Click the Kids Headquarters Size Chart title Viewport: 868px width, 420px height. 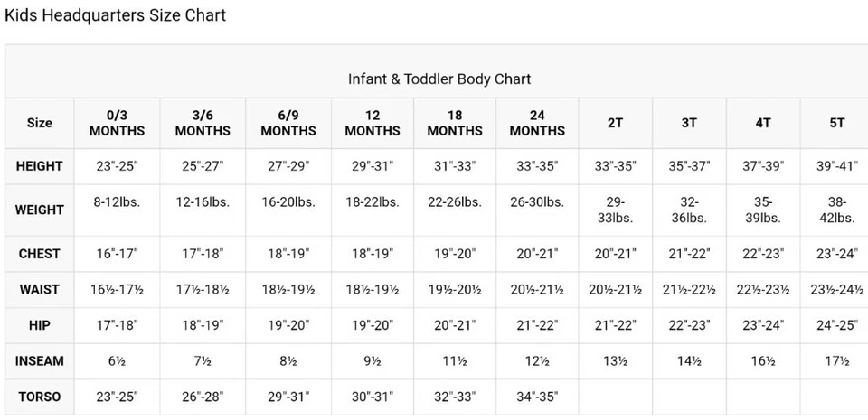pos(115,15)
